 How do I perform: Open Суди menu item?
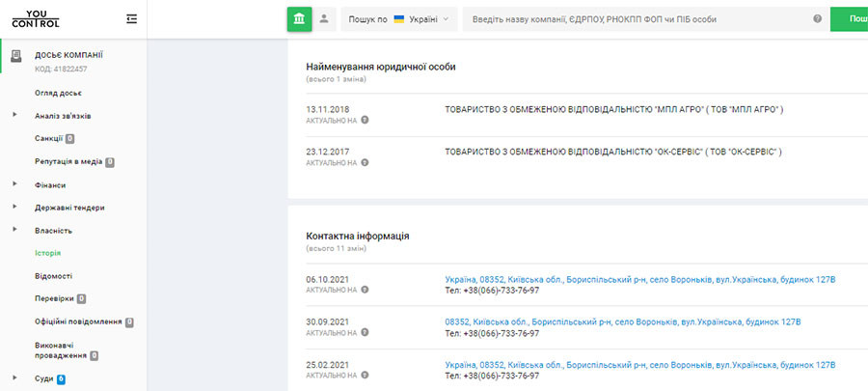point(43,378)
